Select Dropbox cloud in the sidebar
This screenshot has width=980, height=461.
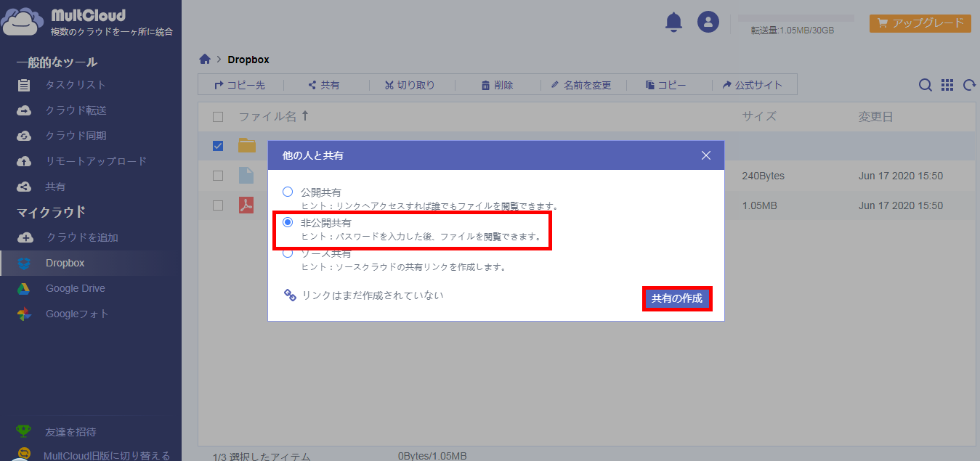pos(65,263)
